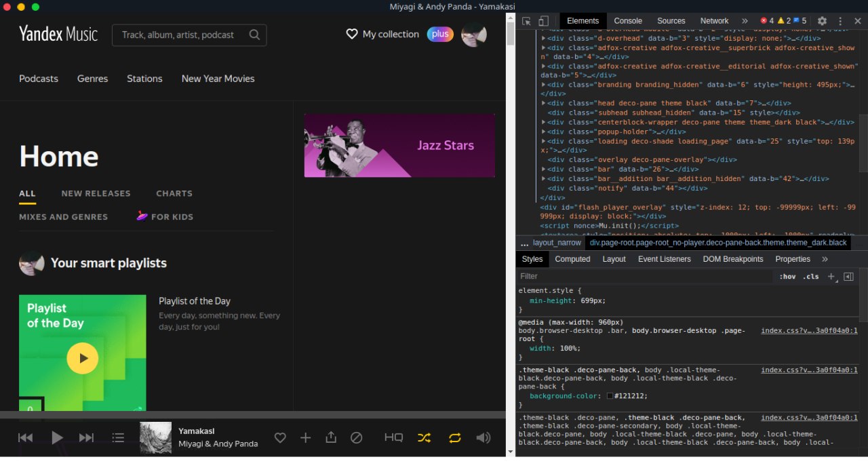Toggle HQ audio quality

393,438
